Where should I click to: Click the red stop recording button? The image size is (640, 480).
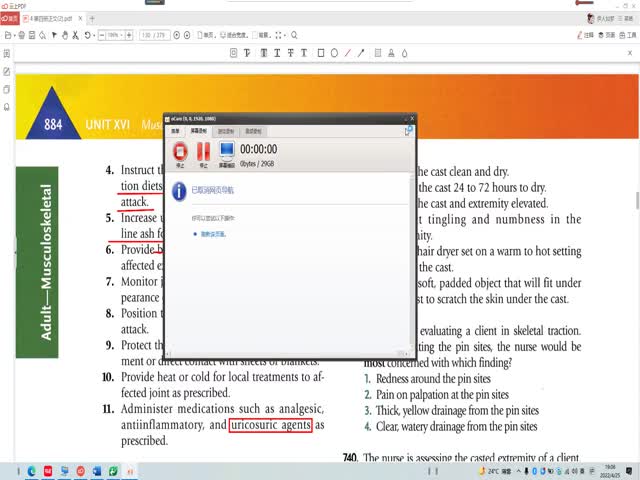(x=180, y=152)
